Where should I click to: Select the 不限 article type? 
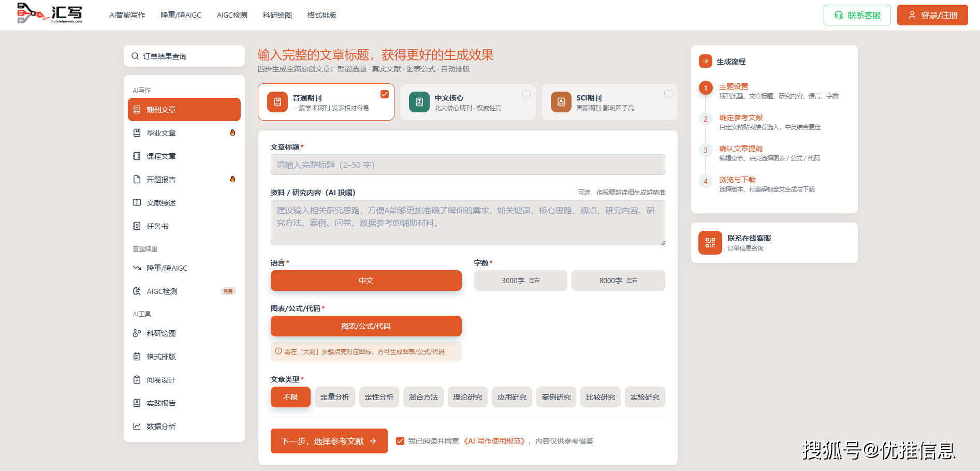point(290,397)
